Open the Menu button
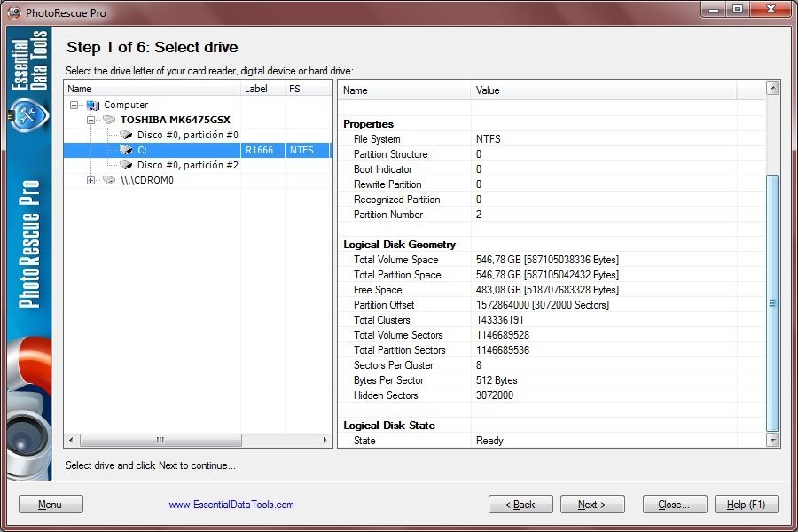The image size is (798, 532). click(x=51, y=504)
